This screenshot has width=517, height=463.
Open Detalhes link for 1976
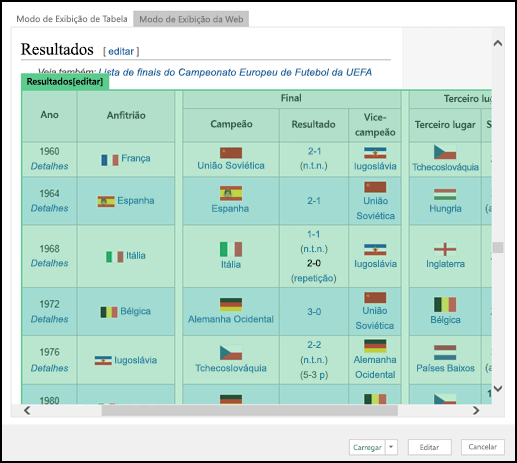[x=49, y=368]
